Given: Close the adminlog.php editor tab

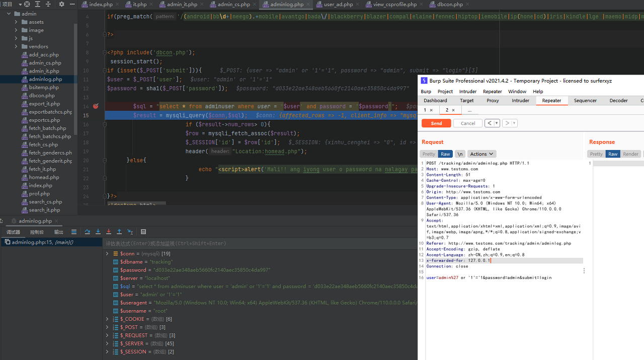Looking at the screenshot, I should pos(308,5).
